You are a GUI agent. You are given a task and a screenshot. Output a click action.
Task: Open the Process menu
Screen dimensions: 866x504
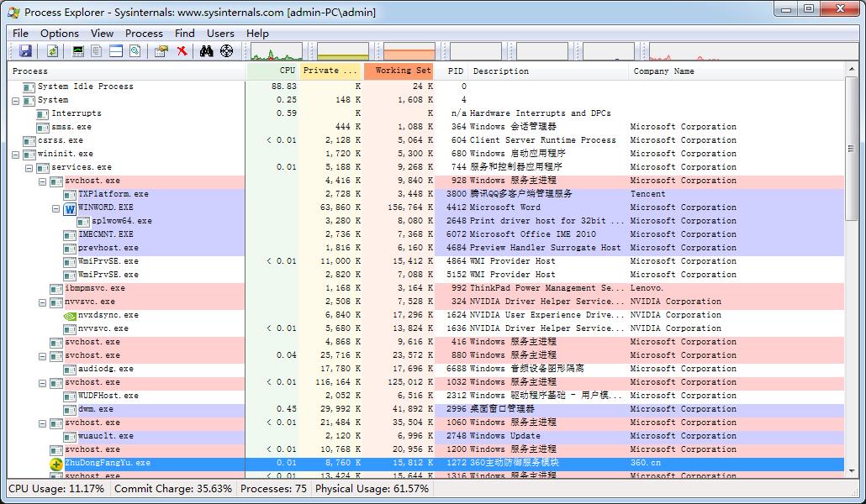coord(144,34)
